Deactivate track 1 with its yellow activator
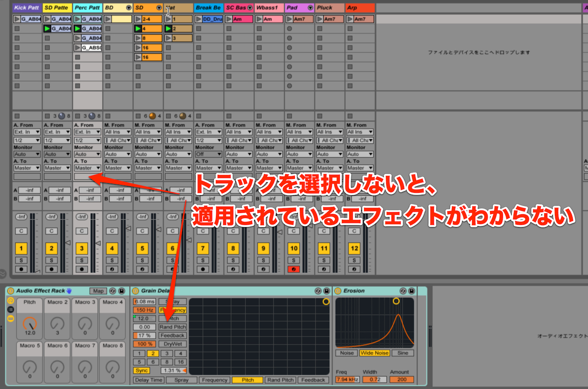This screenshot has height=389, width=588. point(21,248)
